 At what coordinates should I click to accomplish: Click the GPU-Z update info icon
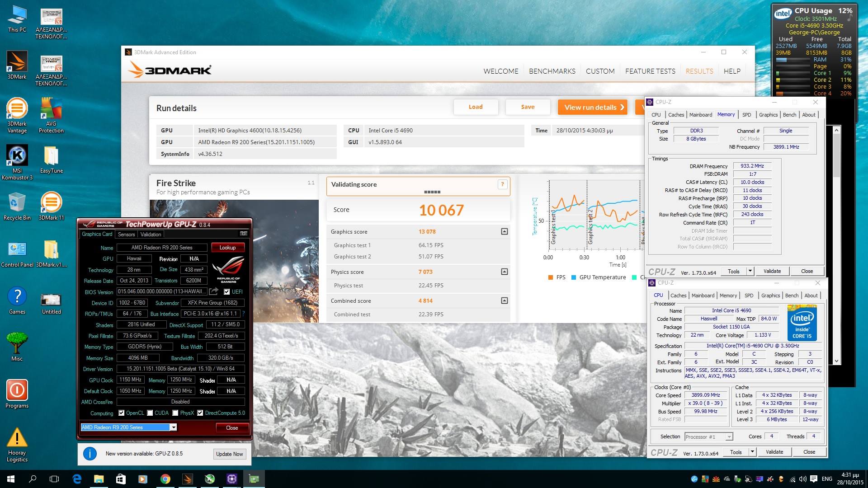tap(90, 454)
